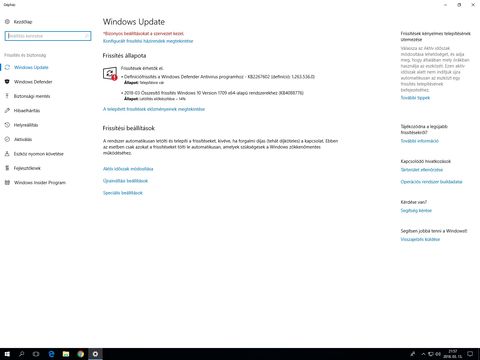Open taskbar search magnifier
Image resolution: width=480 pixels, height=360 pixels.
[22, 354]
